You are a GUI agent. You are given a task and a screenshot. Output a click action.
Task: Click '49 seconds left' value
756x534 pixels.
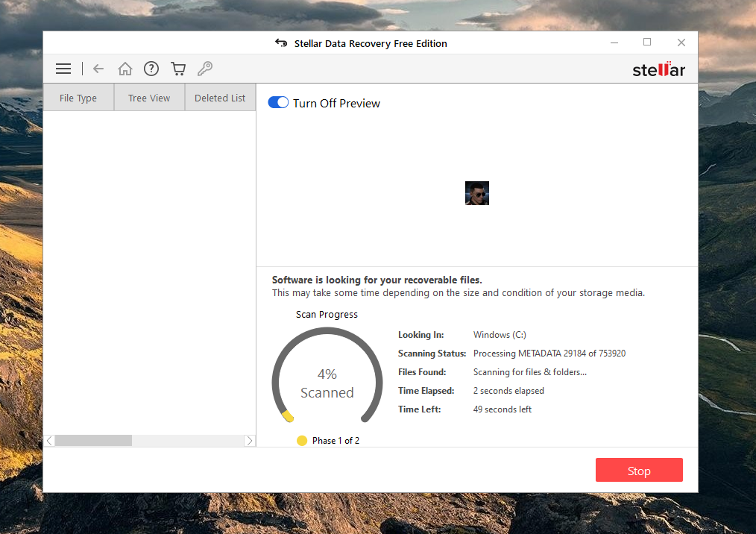tap(503, 409)
